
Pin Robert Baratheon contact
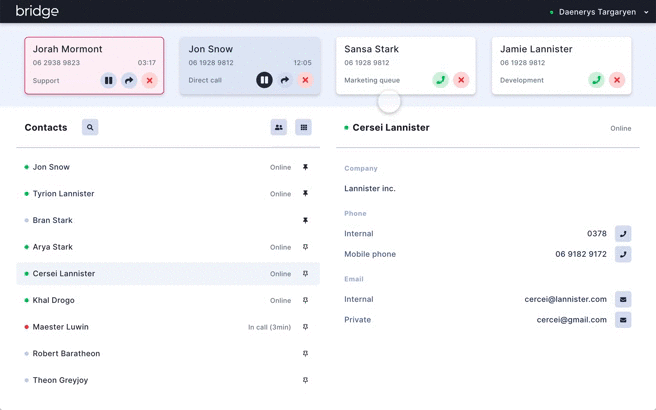tap(305, 354)
